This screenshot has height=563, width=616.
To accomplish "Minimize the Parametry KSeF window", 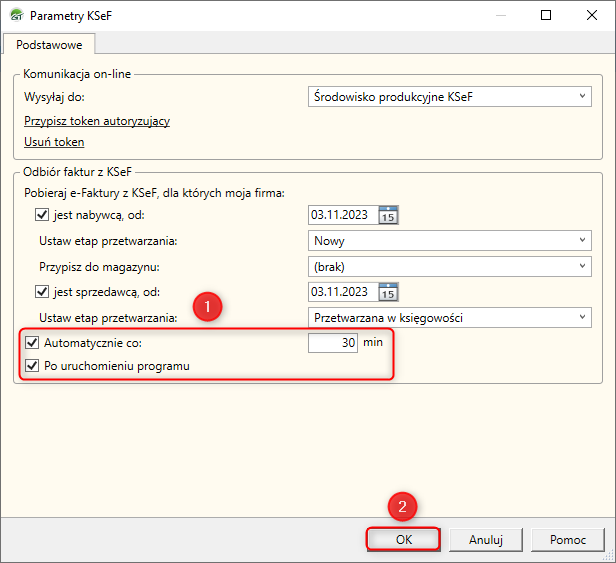I will (x=501, y=15).
